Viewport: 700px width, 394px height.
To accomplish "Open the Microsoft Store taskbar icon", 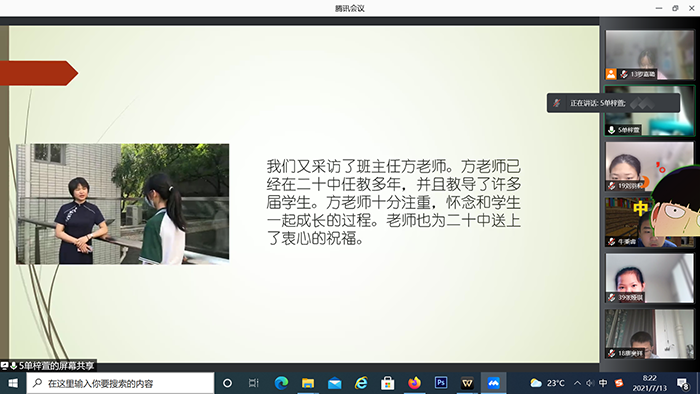I will [x=388, y=383].
